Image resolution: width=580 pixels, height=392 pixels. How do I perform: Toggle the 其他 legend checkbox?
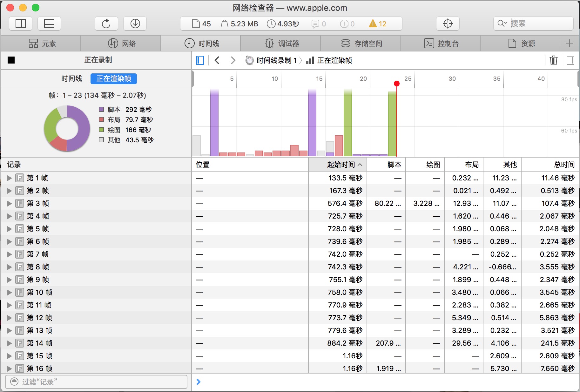101,140
